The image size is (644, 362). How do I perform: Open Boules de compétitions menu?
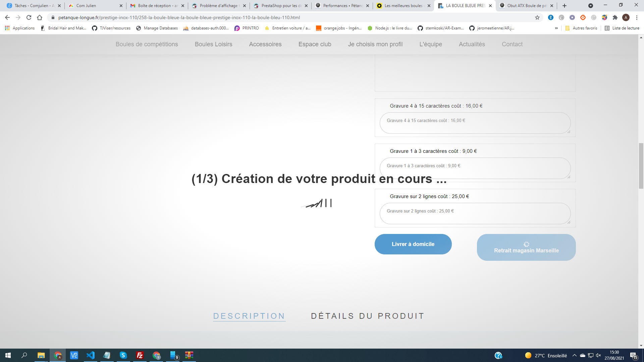[x=147, y=44]
